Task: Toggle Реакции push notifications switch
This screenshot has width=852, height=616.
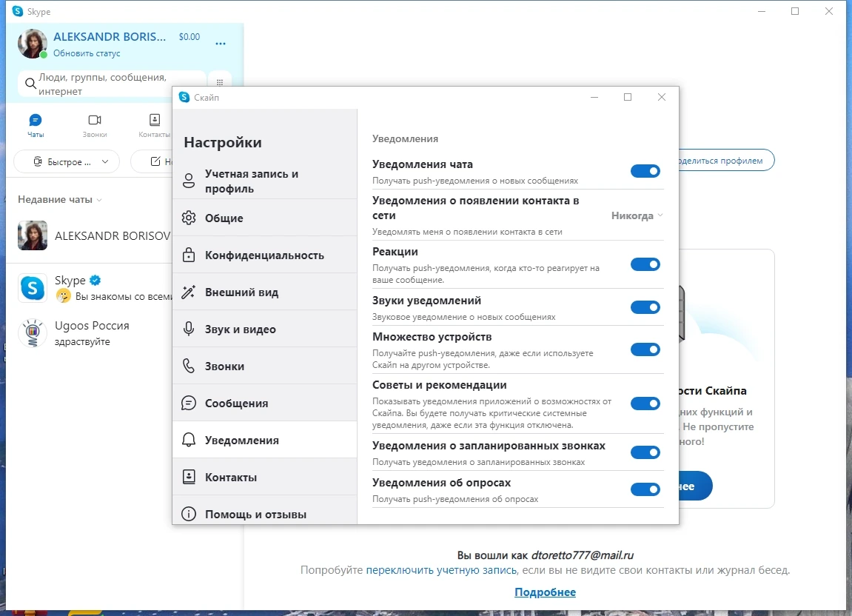Action: click(x=645, y=264)
